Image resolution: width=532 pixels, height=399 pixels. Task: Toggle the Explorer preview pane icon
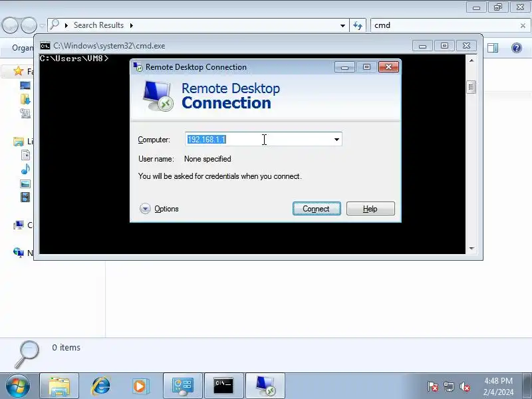click(x=493, y=48)
